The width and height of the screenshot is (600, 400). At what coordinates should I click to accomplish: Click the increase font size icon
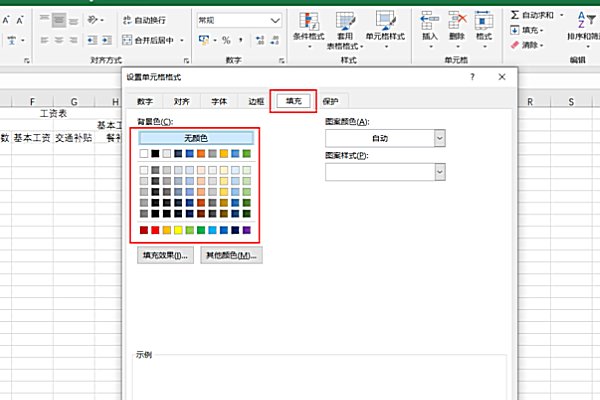[x=6, y=20]
